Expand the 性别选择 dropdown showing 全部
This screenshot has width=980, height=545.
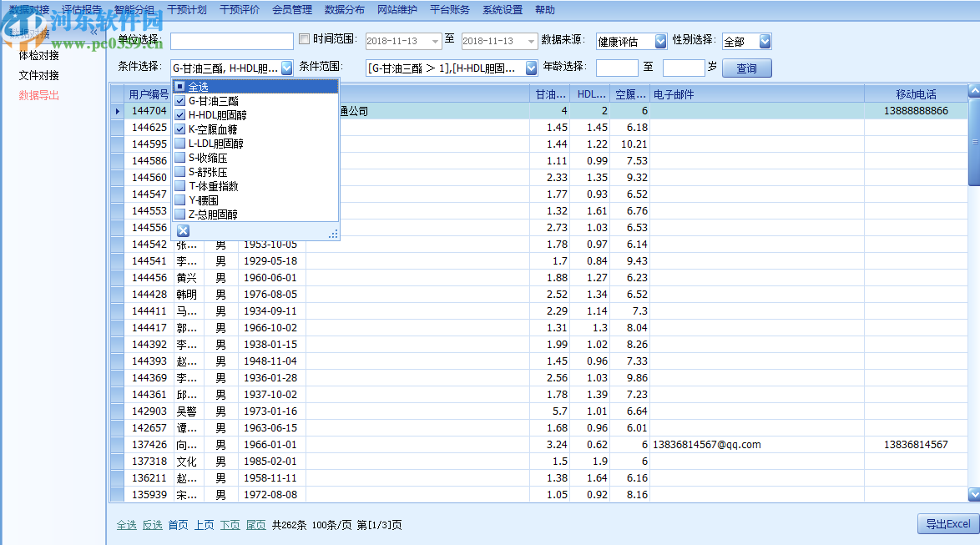[x=765, y=41]
